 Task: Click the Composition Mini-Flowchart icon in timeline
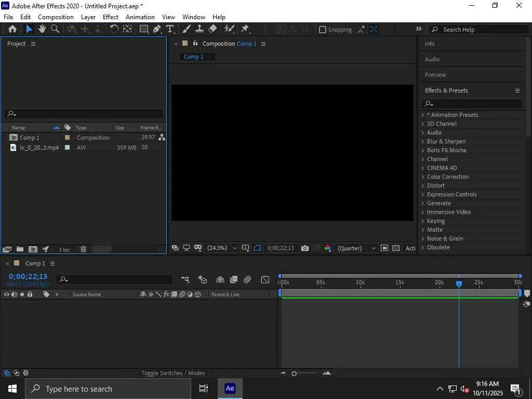[185, 279]
